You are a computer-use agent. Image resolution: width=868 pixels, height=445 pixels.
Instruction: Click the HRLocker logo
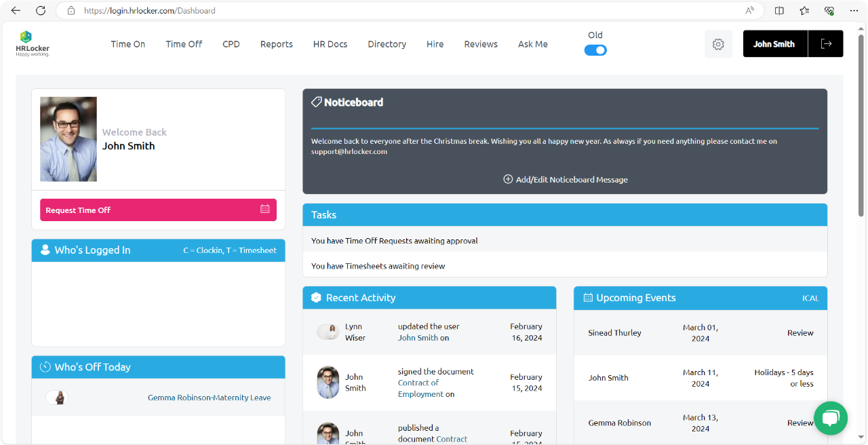pyautogui.click(x=31, y=42)
